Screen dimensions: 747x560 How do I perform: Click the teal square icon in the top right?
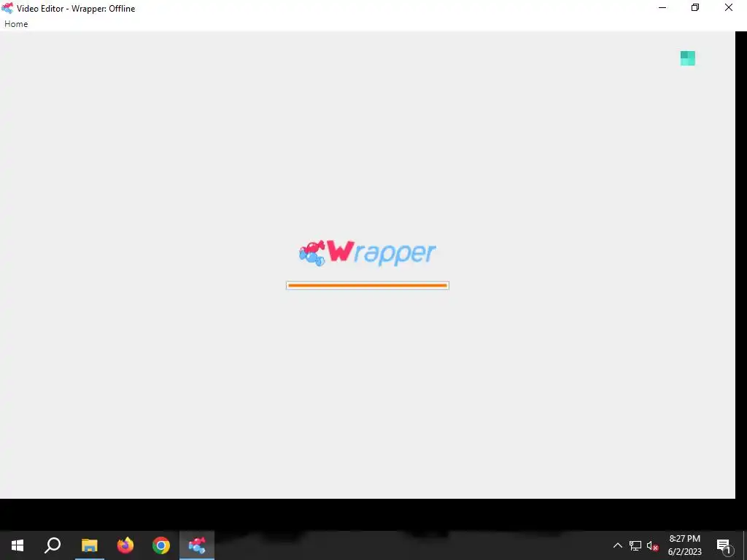coord(687,58)
